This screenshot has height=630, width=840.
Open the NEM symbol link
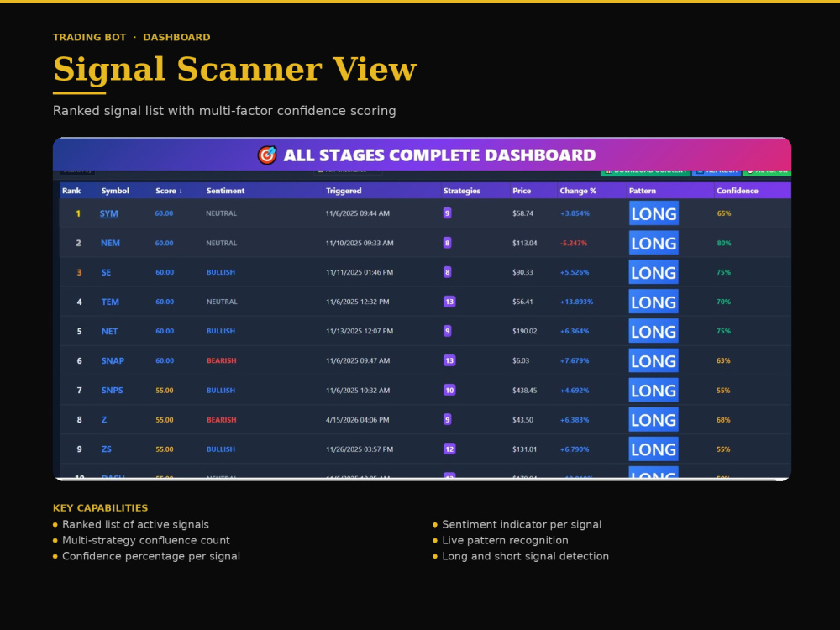(x=110, y=243)
